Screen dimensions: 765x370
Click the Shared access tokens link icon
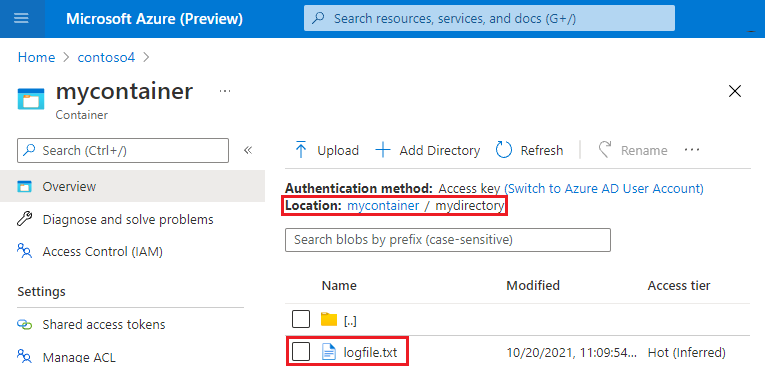(x=24, y=325)
